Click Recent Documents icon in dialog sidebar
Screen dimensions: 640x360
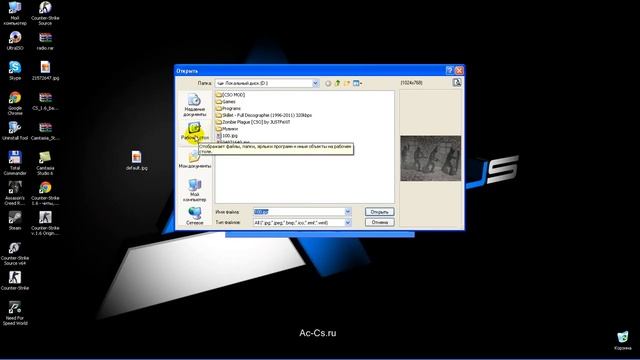(194, 104)
